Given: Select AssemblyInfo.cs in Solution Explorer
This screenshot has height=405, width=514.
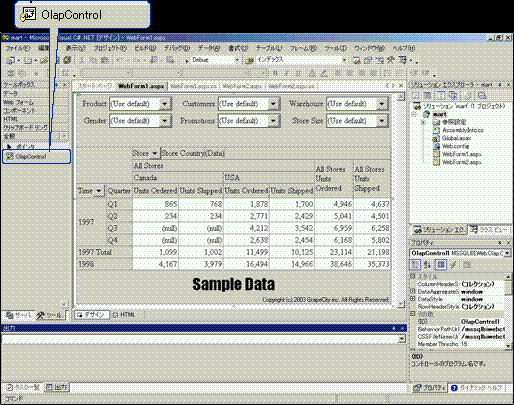Looking at the screenshot, I should tap(463, 130).
